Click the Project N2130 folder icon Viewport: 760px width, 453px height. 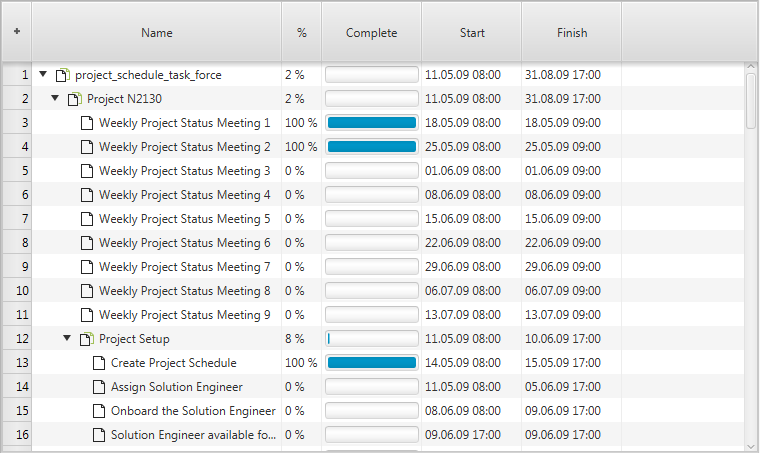tap(74, 99)
